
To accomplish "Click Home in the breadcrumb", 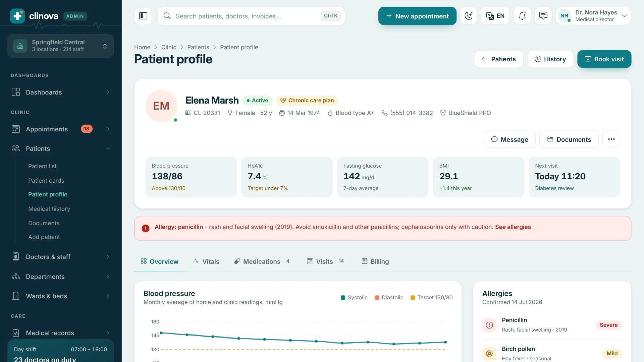I will coord(142,47).
